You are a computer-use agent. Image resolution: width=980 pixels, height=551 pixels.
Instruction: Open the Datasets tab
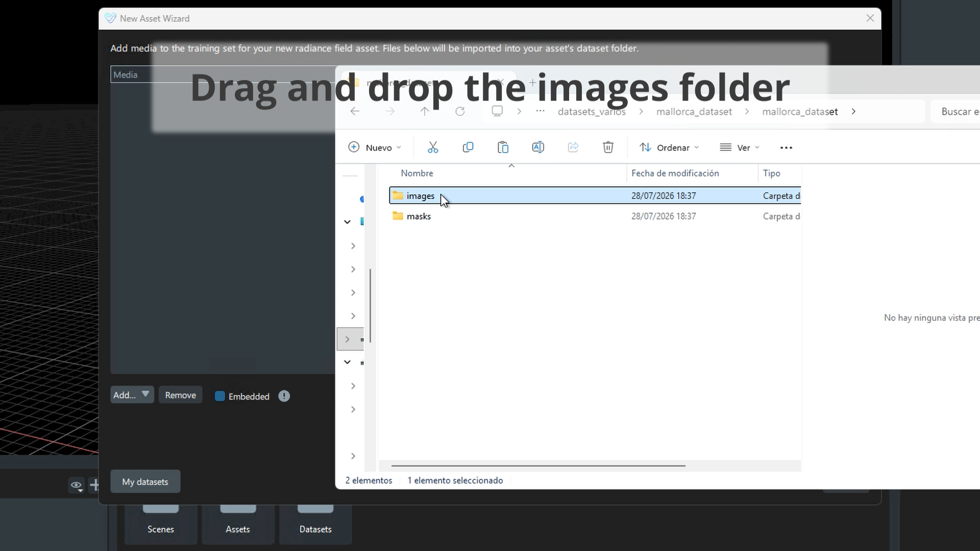point(315,525)
